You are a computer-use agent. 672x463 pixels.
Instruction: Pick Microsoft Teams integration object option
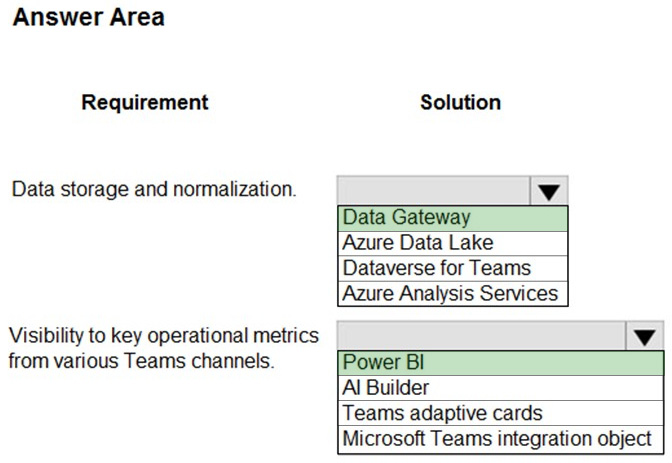pos(501,439)
